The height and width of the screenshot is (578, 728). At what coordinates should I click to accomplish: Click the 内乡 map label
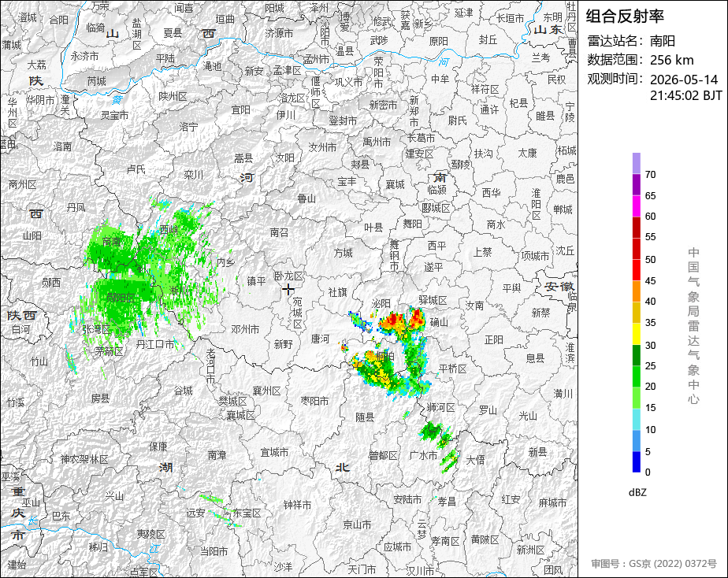click(x=225, y=262)
